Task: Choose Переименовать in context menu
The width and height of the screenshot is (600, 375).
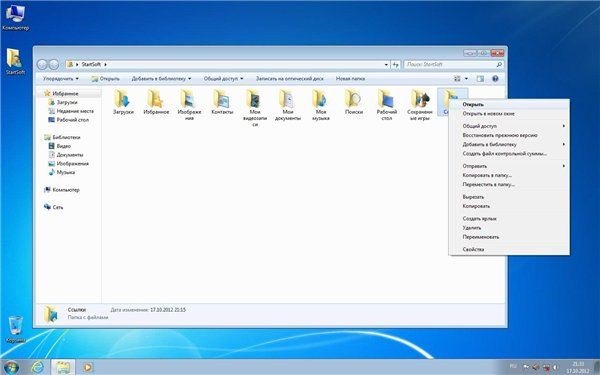Action: coord(509,237)
